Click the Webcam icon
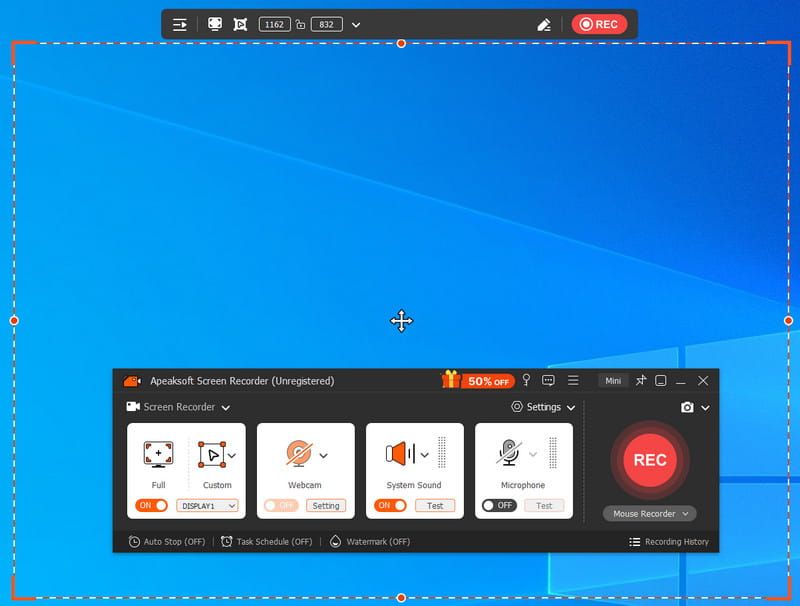 pos(299,453)
